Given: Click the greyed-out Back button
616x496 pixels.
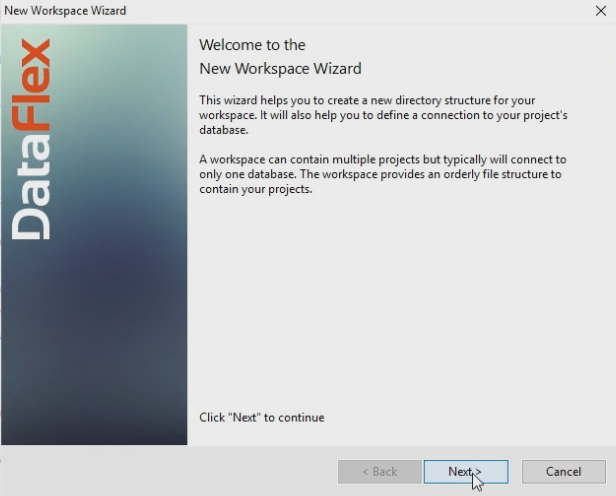Looking at the screenshot, I should pyautogui.click(x=379, y=472).
